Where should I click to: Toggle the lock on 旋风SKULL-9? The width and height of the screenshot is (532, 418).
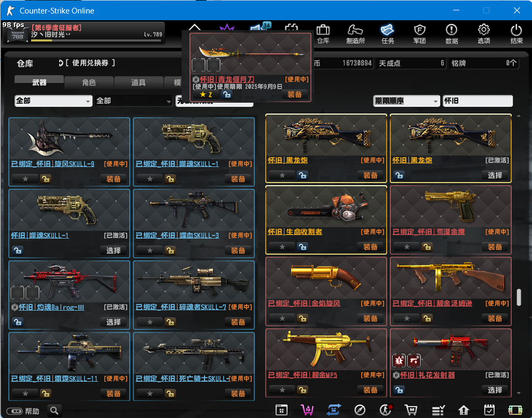pyautogui.click(x=46, y=178)
